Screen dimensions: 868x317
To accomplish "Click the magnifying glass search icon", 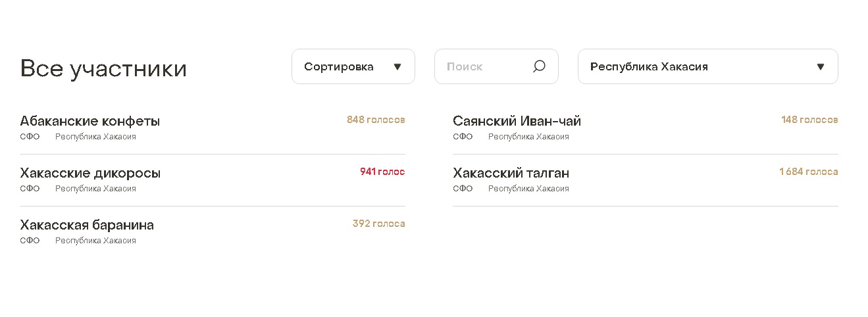I will pyautogui.click(x=539, y=66).
